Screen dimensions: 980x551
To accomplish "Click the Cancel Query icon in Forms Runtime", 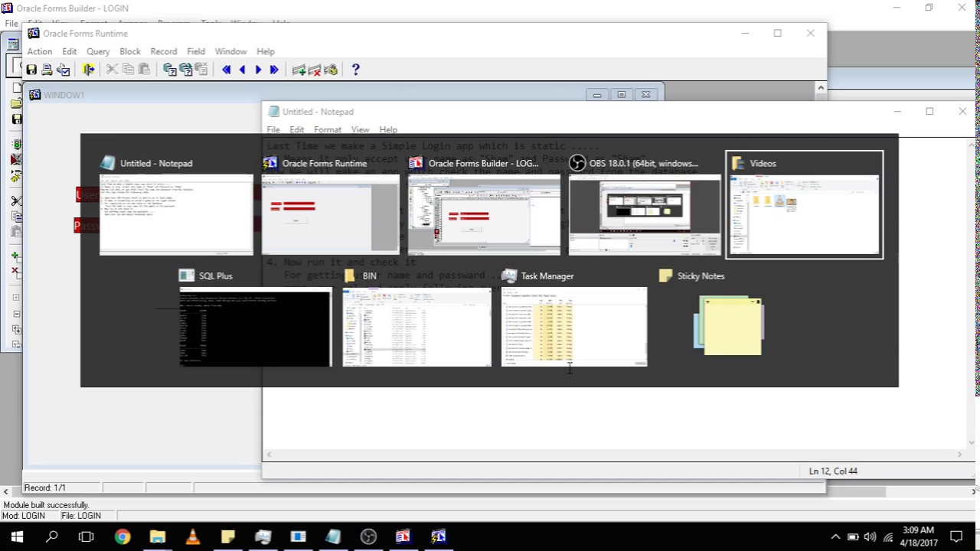I will [201, 70].
